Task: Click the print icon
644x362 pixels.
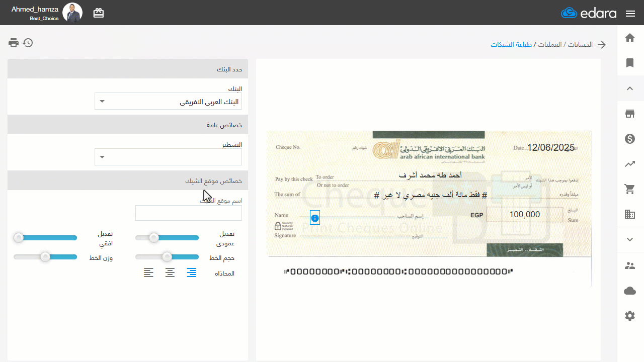Action: tap(14, 43)
